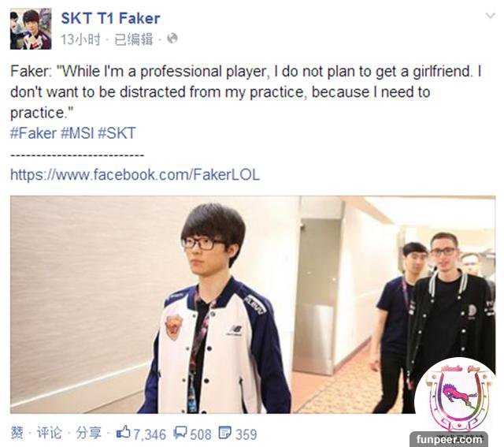The height and width of the screenshot is (447, 504).
Task: Open the SKT T1 Faker page name
Action: 110,18
